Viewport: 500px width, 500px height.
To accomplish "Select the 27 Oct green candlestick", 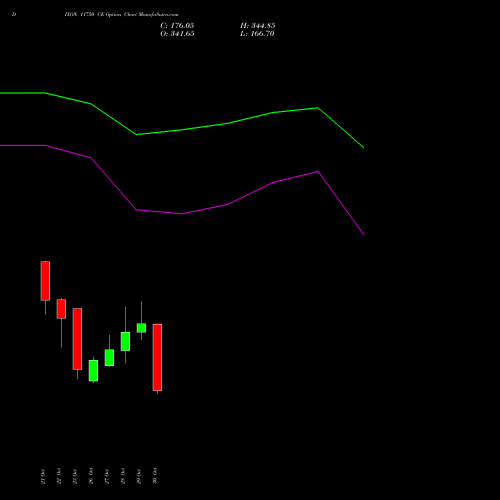I will [x=109, y=358].
